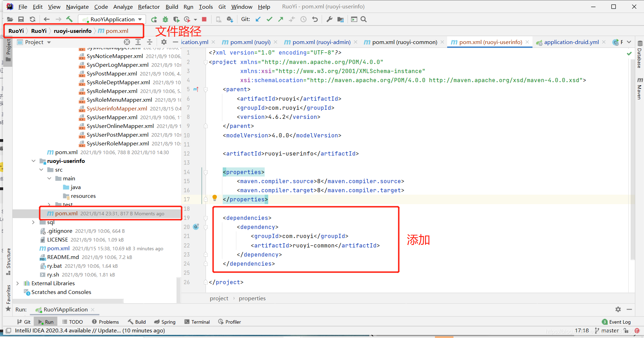Image resolution: width=644 pixels, height=338 pixels.
Task: Switch to pom.xml (ruoyi-common) tab
Action: (x=404, y=42)
